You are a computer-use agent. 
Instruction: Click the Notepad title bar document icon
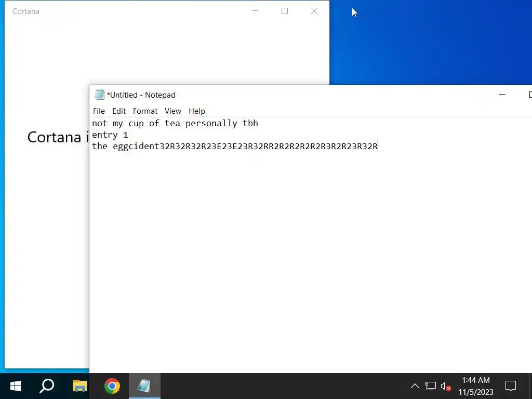click(99, 95)
